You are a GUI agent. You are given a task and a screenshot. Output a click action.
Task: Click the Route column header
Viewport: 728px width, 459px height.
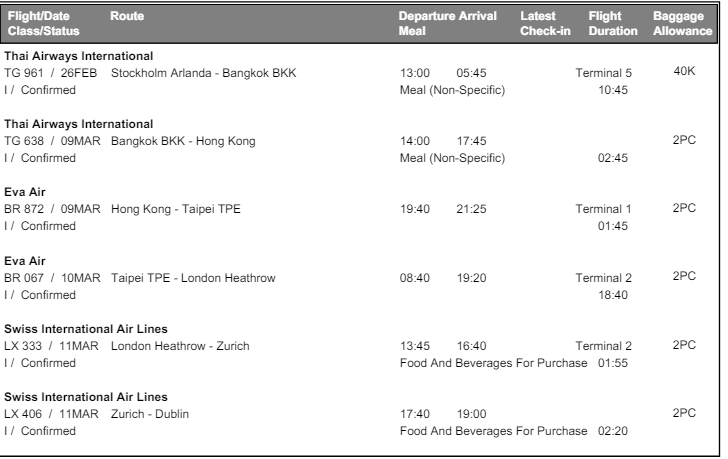click(126, 18)
